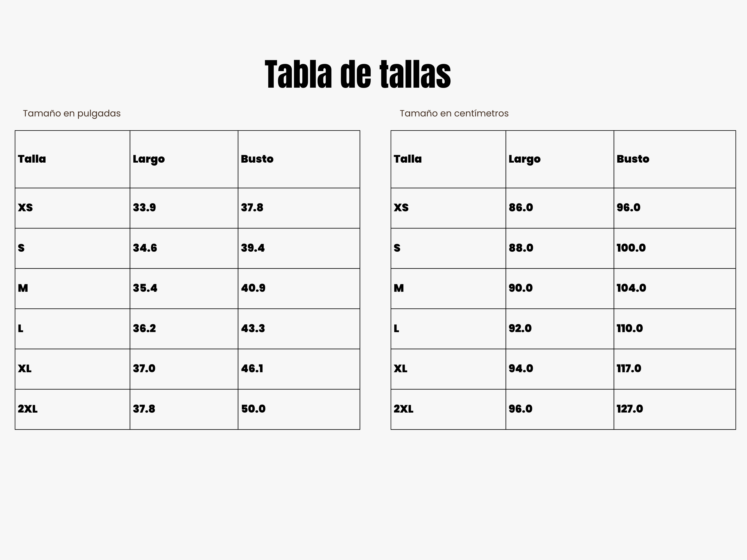Click the 43.3 bust value
The height and width of the screenshot is (560, 747).
253,329
